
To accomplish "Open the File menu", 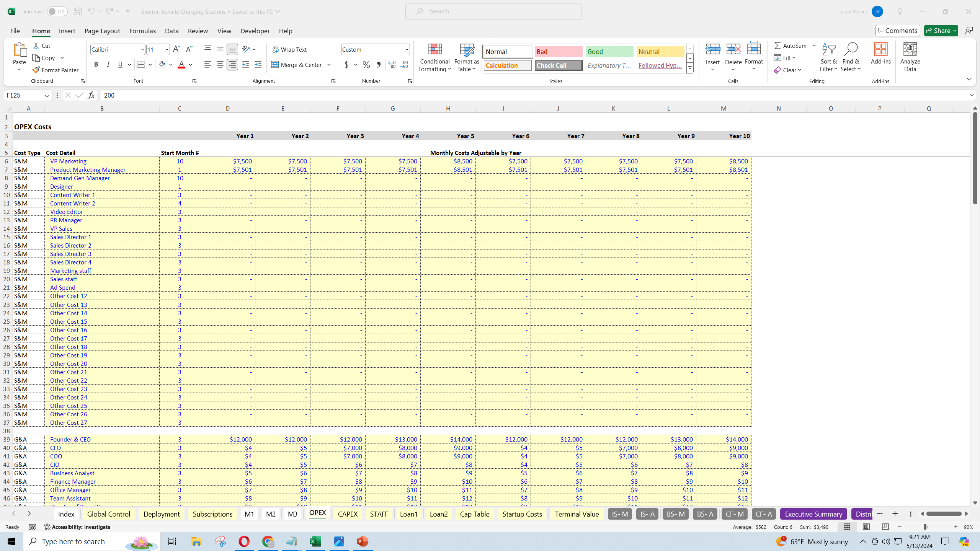I will (x=15, y=31).
